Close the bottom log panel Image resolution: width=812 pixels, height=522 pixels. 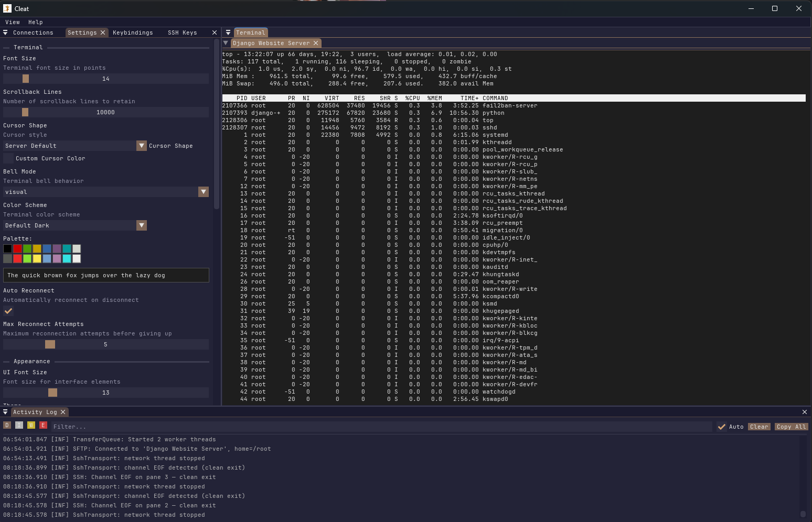[805, 412]
